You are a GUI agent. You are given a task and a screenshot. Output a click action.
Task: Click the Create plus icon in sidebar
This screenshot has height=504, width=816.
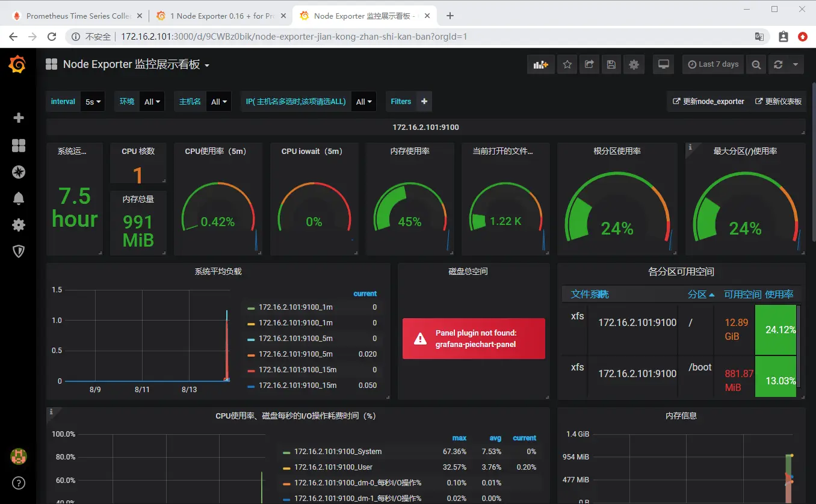point(19,118)
